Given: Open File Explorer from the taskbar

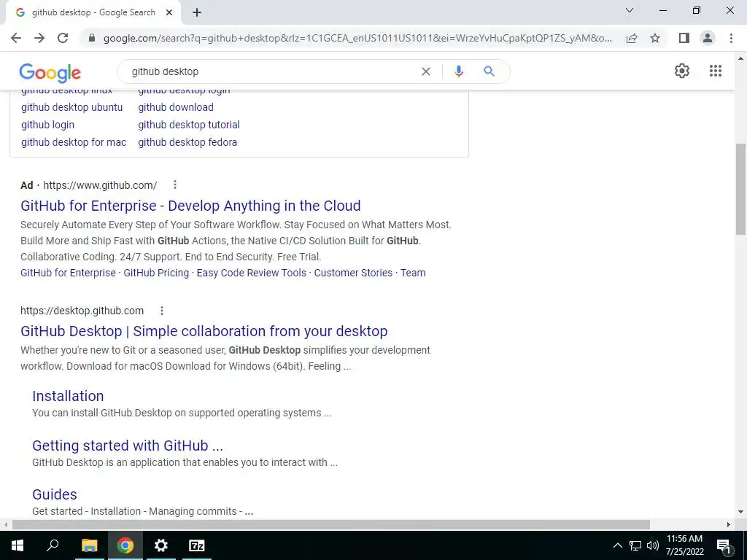Looking at the screenshot, I should 89,545.
